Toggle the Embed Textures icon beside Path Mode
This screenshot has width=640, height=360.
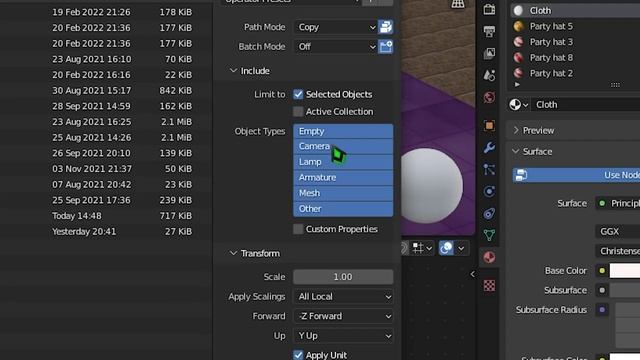coord(385,27)
